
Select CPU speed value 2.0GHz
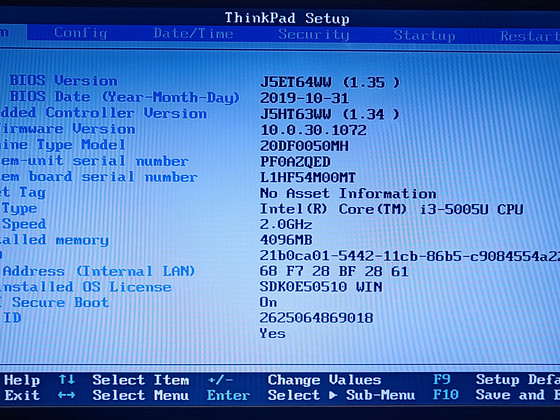click(x=286, y=225)
